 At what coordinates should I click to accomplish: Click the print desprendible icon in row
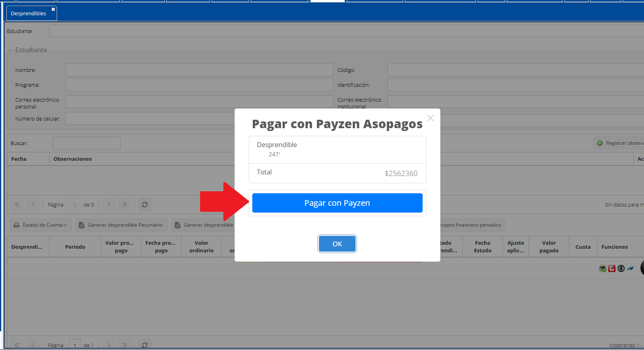602,268
